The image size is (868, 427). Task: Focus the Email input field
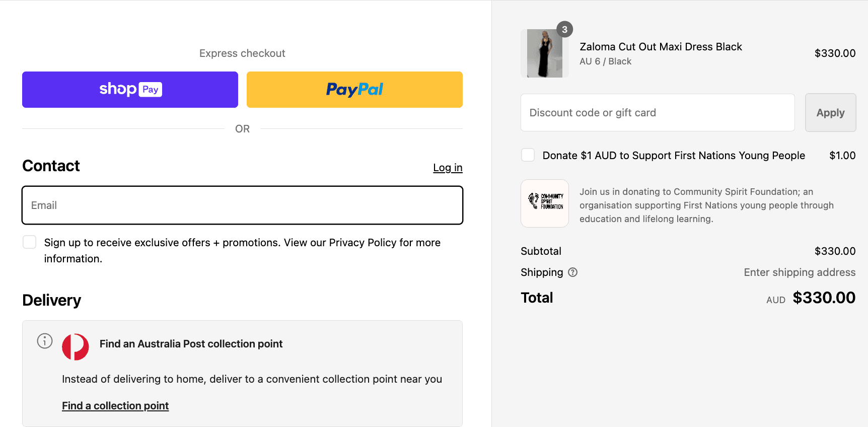click(x=242, y=205)
